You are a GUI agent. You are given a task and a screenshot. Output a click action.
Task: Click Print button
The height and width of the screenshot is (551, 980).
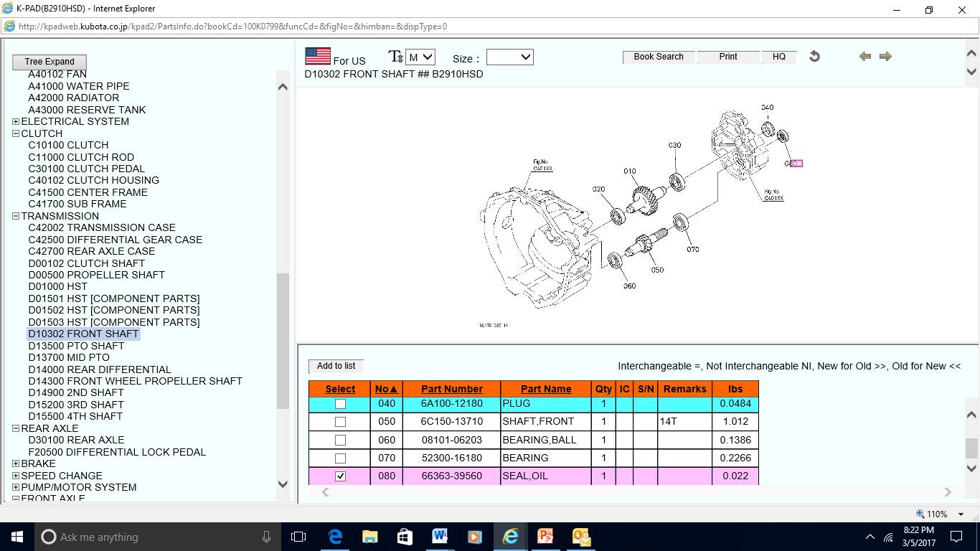tap(728, 57)
